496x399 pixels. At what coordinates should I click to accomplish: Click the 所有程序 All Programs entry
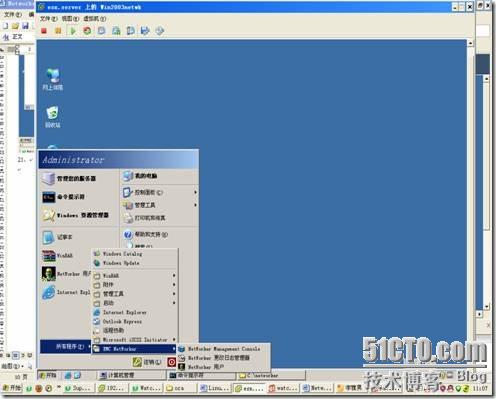coord(65,347)
